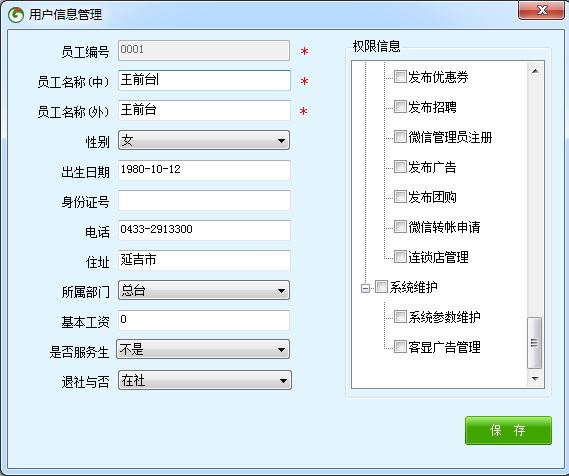Click the green app logo icon in title bar

tap(16, 15)
